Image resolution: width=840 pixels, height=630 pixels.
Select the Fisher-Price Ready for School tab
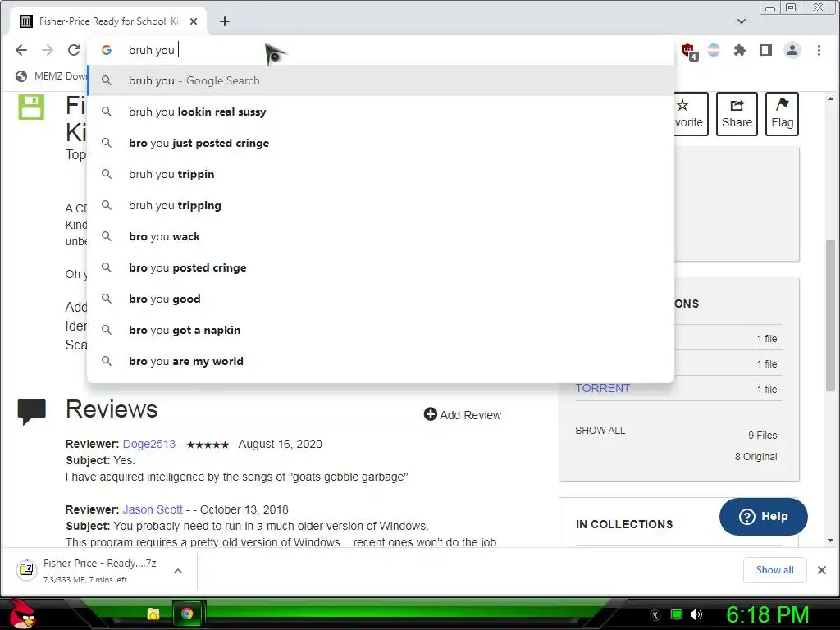[109, 21]
